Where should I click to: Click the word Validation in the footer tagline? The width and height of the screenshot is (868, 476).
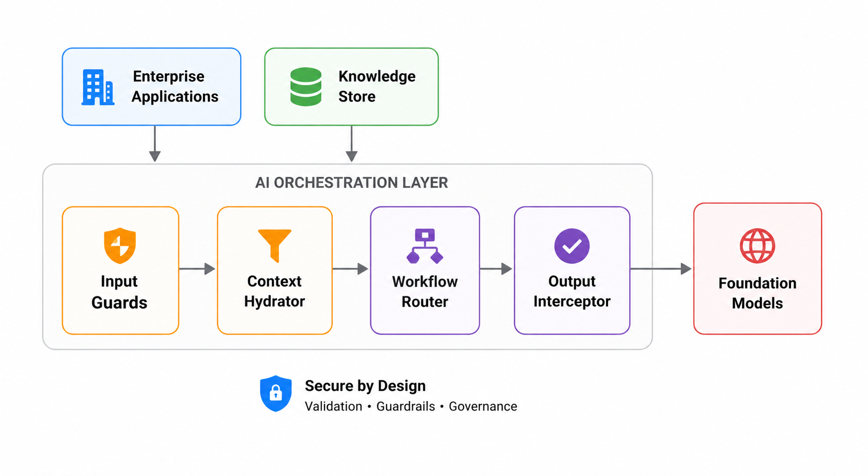tap(334, 406)
